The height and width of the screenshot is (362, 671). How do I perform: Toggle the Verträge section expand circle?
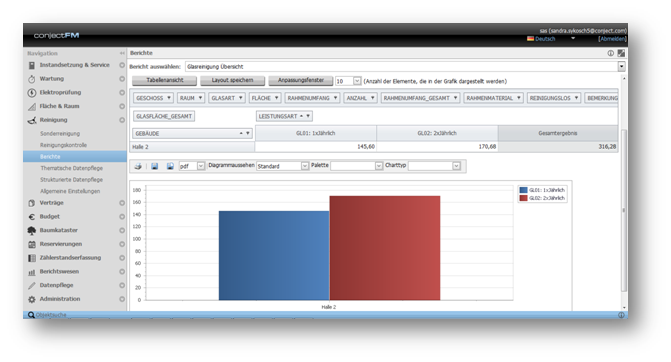point(122,203)
